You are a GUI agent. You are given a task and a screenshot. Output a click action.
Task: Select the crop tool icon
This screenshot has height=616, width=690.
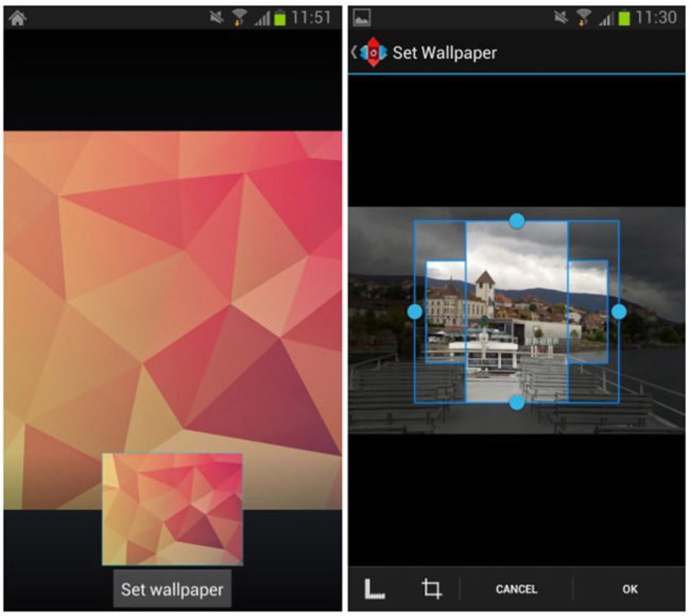pyautogui.click(x=431, y=589)
